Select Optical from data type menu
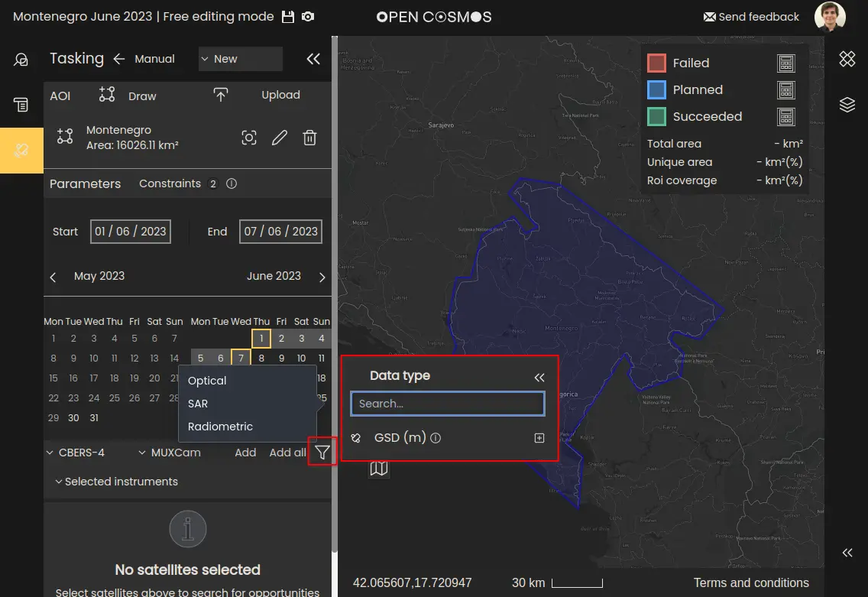 [x=207, y=381]
